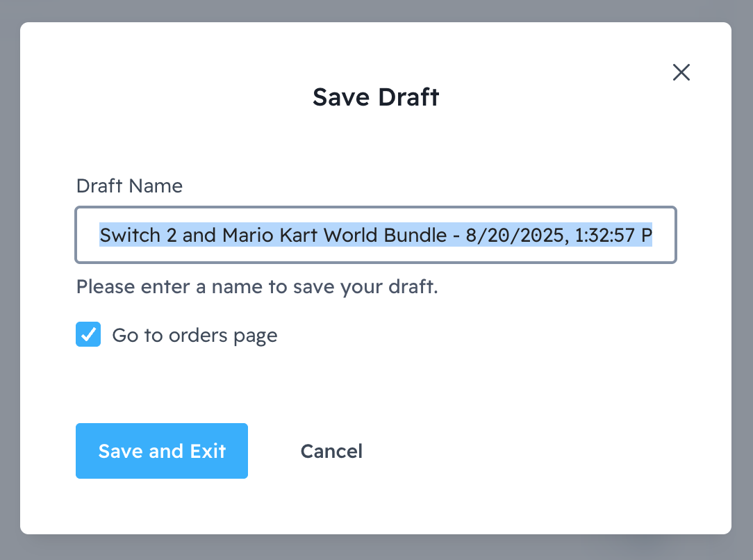Dismiss the modal using the X icon
Image resolution: width=753 pixels, height=560 pixels.
coord(681,72)
